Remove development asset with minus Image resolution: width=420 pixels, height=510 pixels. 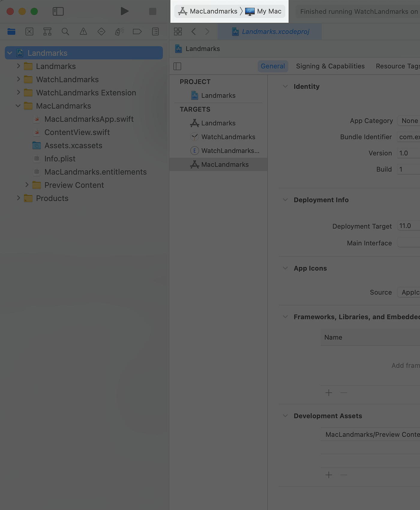point(344,475)
